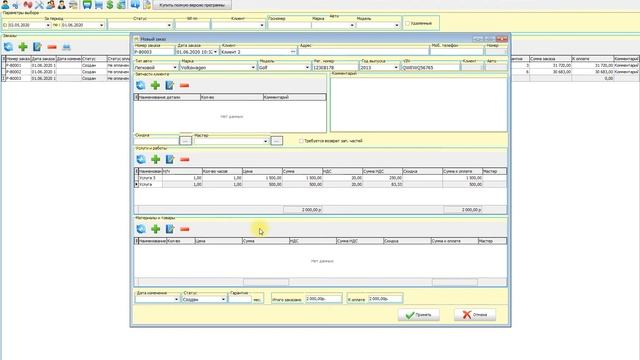The height and width of the screenshot is (360, 640).
Task: Edit the client spare part entry
Action: tap(170, 85)
